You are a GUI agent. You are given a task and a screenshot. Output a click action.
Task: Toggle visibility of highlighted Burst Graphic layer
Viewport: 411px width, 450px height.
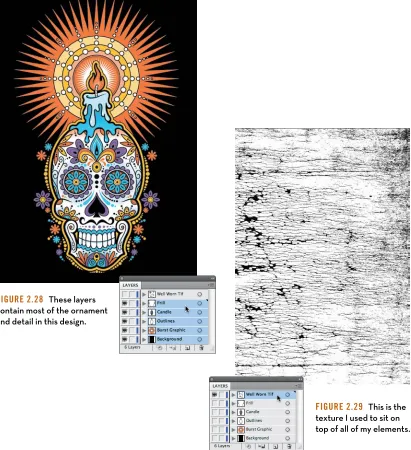click(x=125, y=330)
